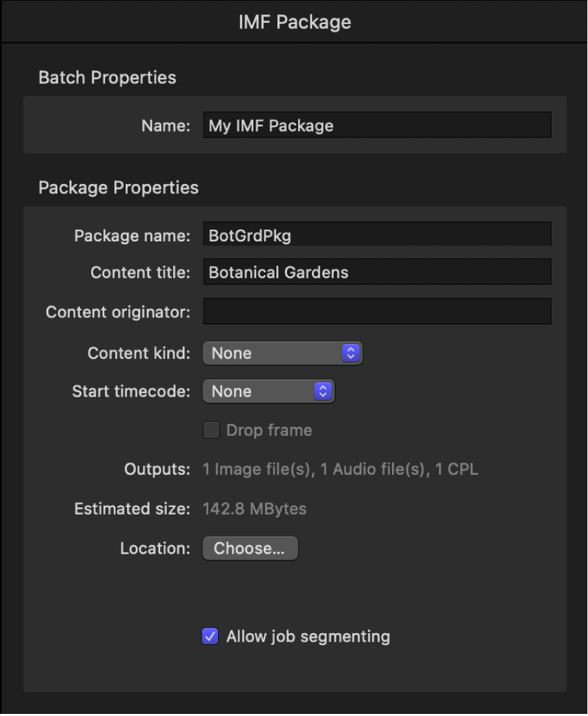The width and height of the screenshot is (588, 716).
Task: Click the empty Content originator field
Action: (377, 311)
